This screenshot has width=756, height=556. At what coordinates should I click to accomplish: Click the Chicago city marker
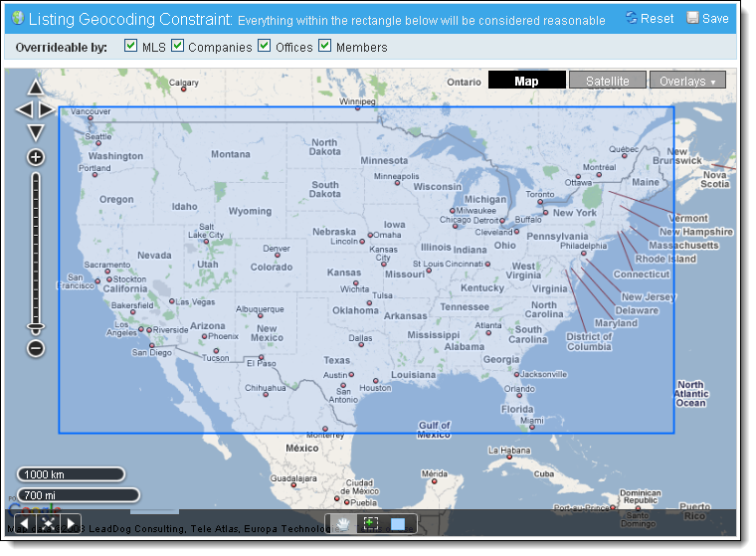[x=455, y=226]
